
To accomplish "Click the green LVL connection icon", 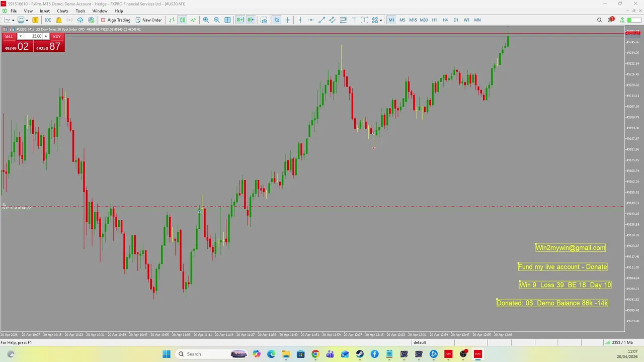I will [622, 20].
